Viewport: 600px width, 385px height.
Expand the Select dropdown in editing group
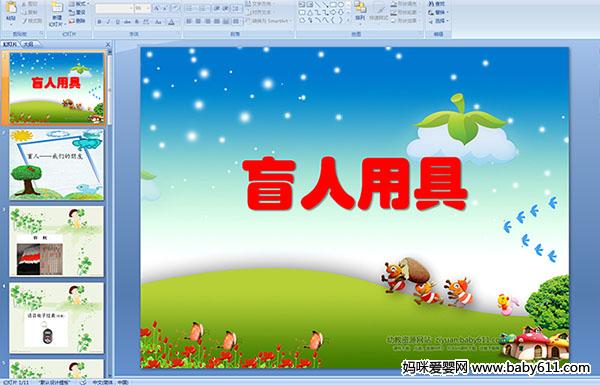(439, 21)
